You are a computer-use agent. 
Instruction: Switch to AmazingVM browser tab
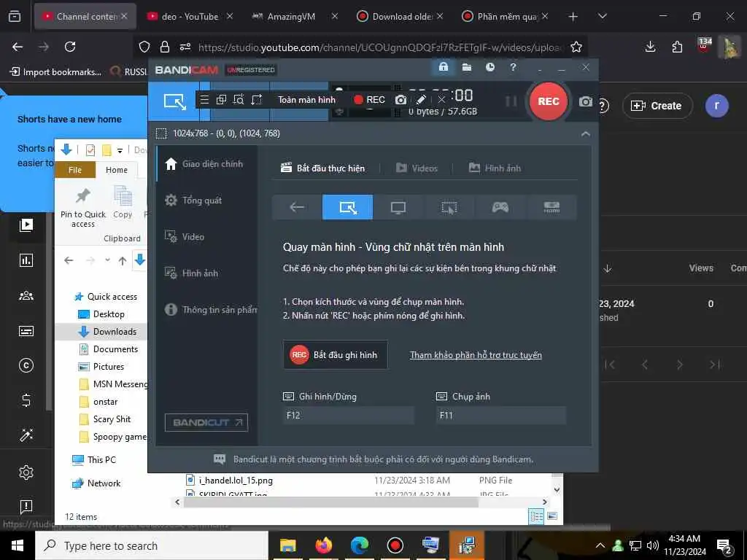pos(291,17)
